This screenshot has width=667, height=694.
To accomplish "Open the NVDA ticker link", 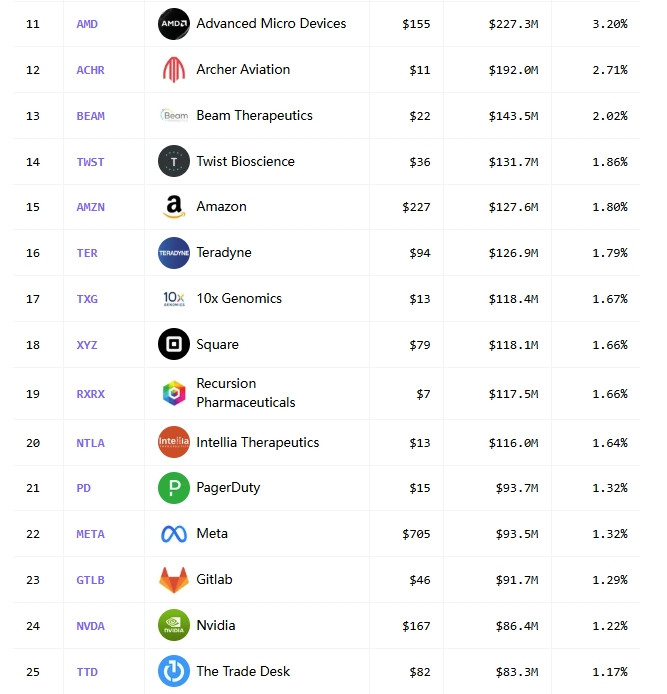I will [90, 626].
